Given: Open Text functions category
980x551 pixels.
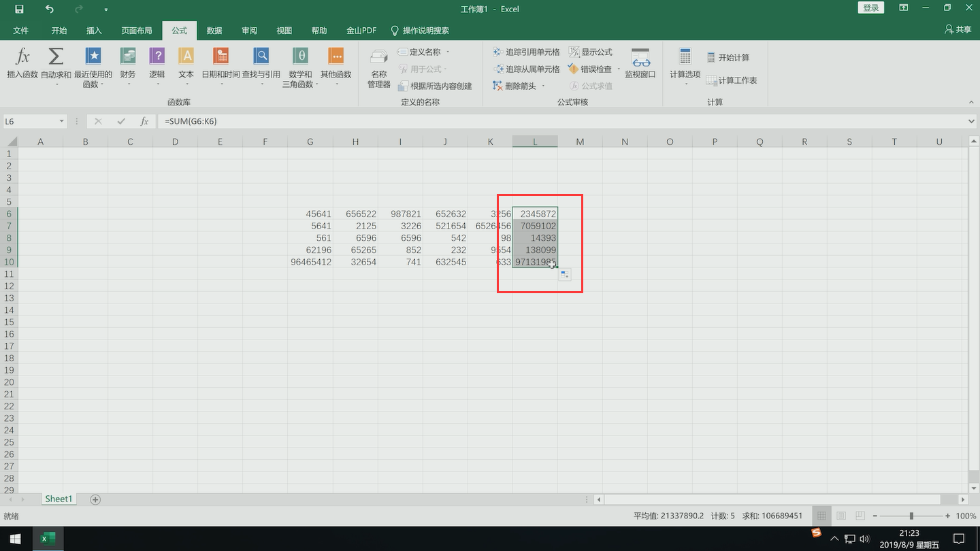Looking at the screenshot, I should click(186, 65).
